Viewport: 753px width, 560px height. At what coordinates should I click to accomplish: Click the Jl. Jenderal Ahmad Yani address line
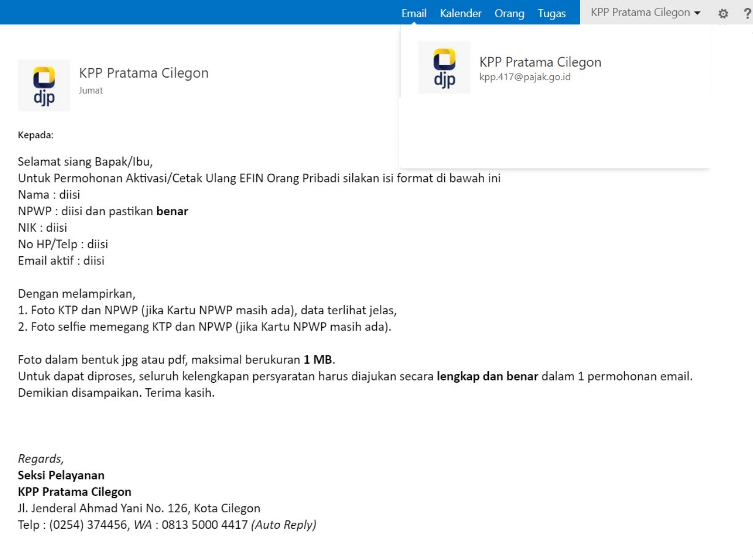point(139,508)
